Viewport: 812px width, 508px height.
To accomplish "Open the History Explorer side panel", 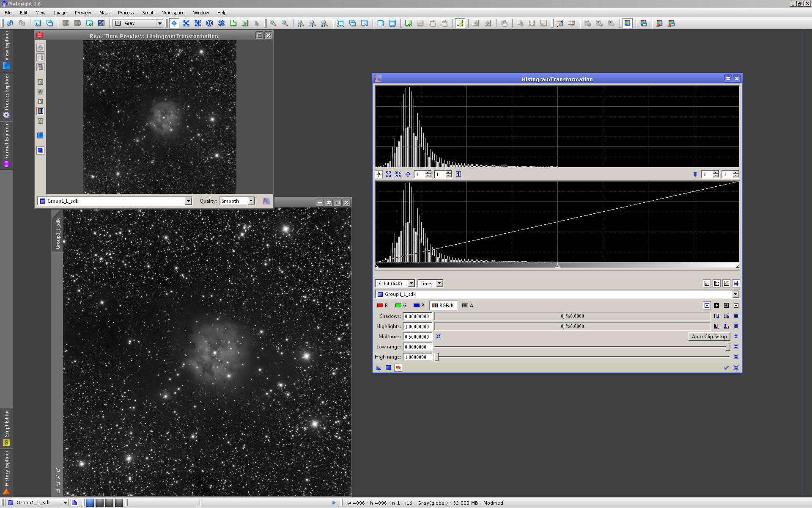I will [6, 472].
